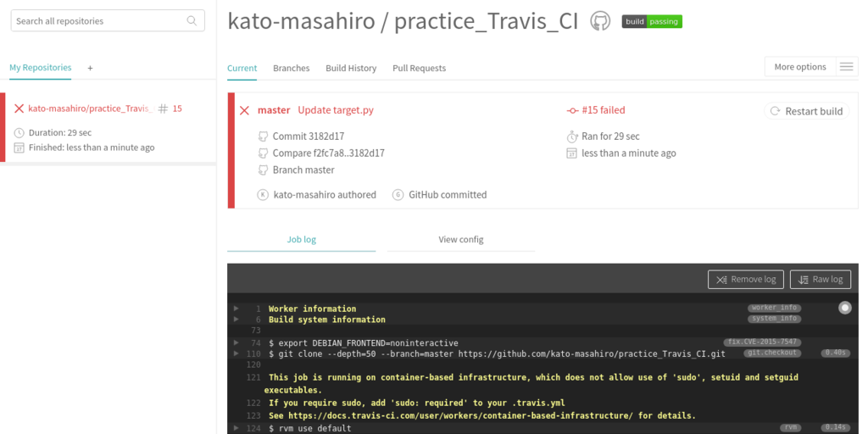
Task: Expand the export DEBIAN_FRONTEND log line
Action: click(236, 342)
